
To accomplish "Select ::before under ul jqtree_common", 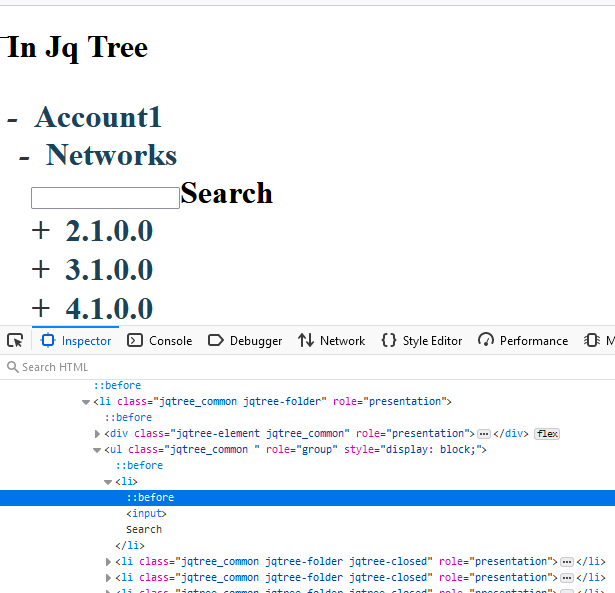I will (x=139, y=466).
